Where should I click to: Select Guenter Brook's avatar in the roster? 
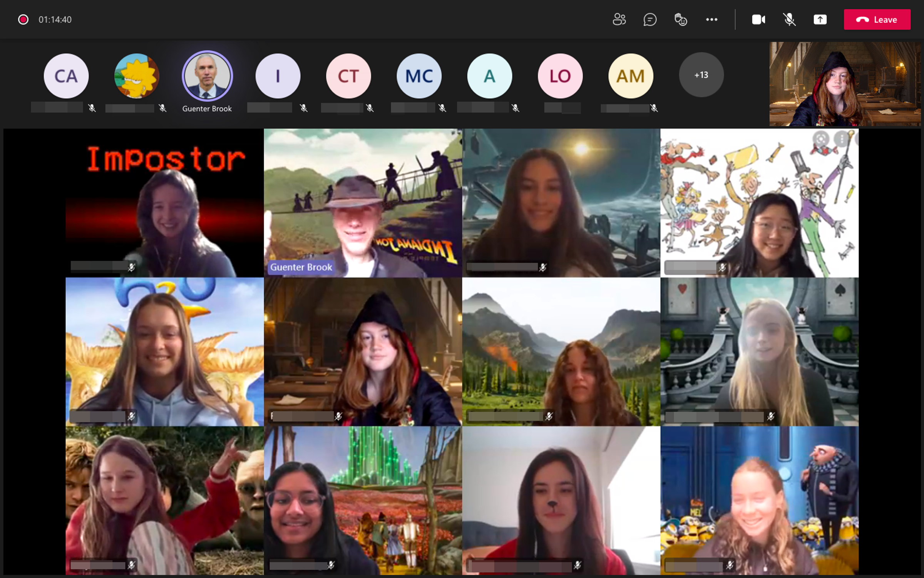click(x=207, y=76)
